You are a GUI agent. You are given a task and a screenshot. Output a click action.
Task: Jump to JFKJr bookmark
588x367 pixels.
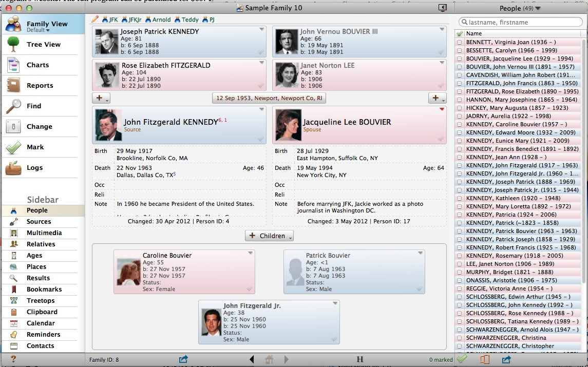[x=131, y=20]
